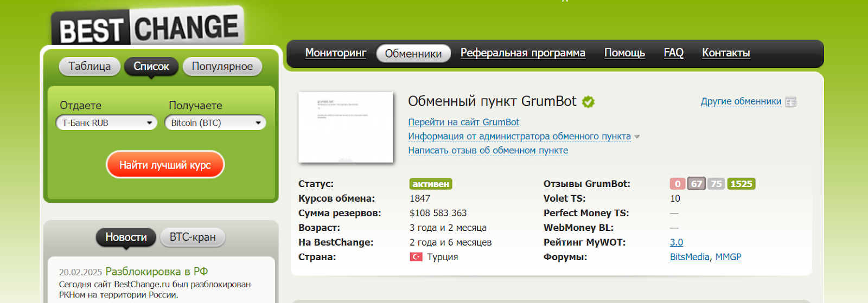Switch to the Таблица tab
The height and width of the screenshot is (303, 868).
[90, 66]
